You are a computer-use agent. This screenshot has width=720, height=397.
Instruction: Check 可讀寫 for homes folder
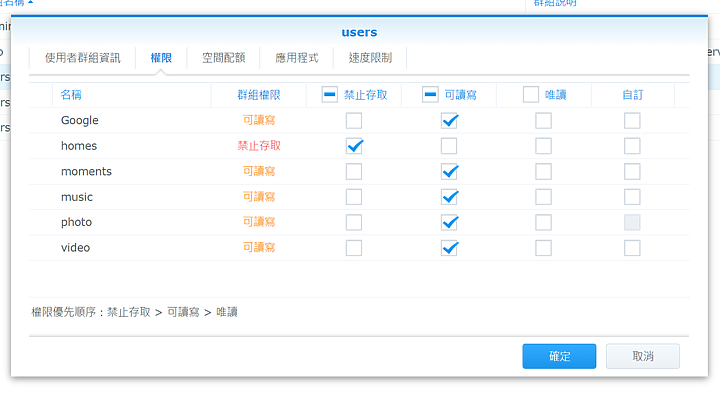449,146
